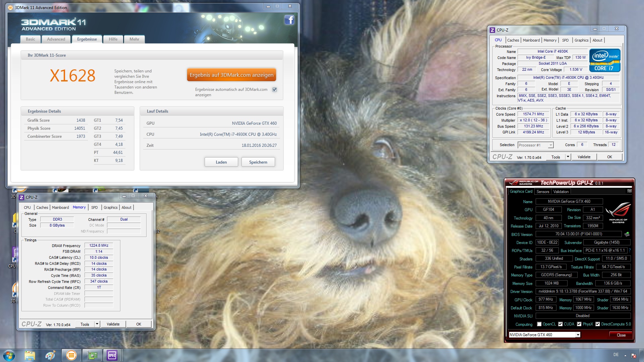Click the Core Speed value 1574.71 MHz
The height and width of the screenshot is (362, 644).
click(533, 114)
